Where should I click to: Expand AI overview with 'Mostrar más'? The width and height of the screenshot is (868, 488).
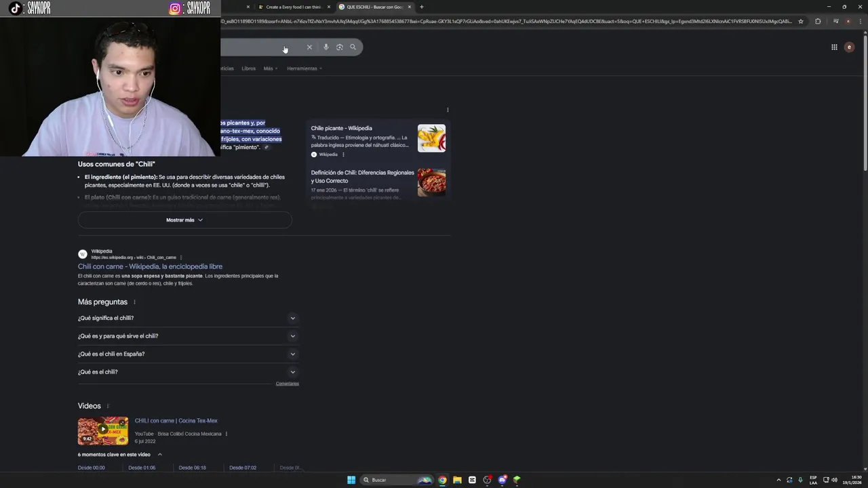click(184, 220)
